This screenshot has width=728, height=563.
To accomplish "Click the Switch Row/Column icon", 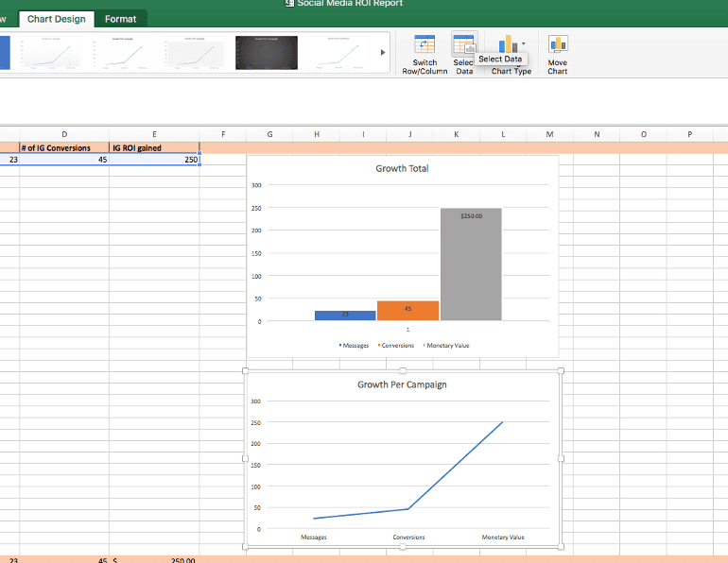I will coord(425,44).
